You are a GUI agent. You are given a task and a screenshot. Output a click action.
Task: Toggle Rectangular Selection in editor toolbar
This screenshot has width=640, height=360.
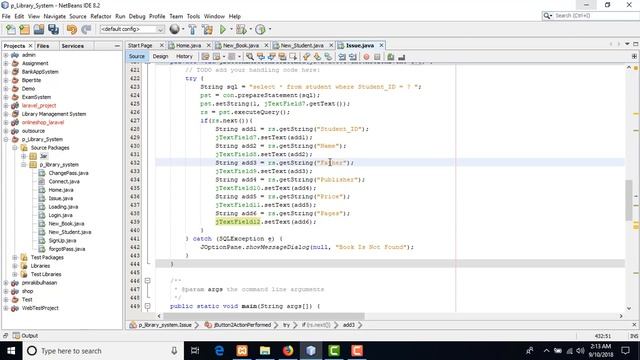click(293, 57)
